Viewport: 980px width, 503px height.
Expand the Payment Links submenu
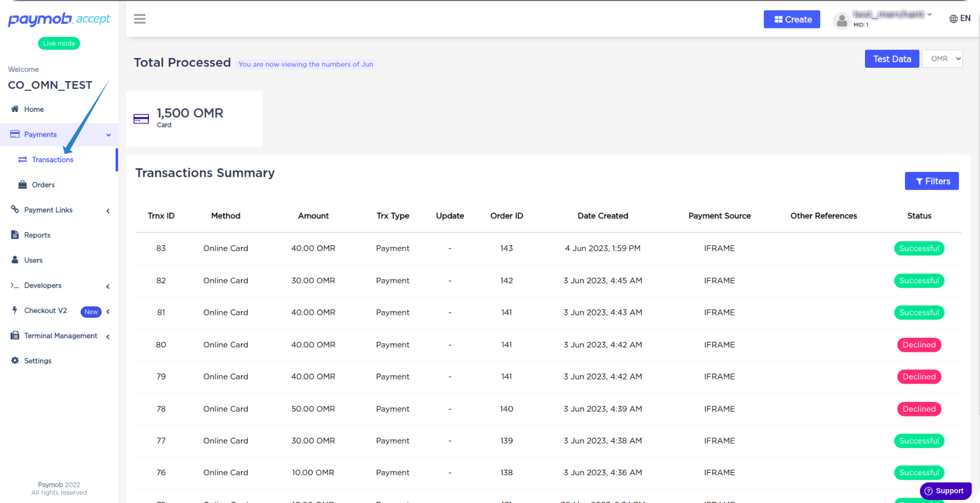click(108, 211)
